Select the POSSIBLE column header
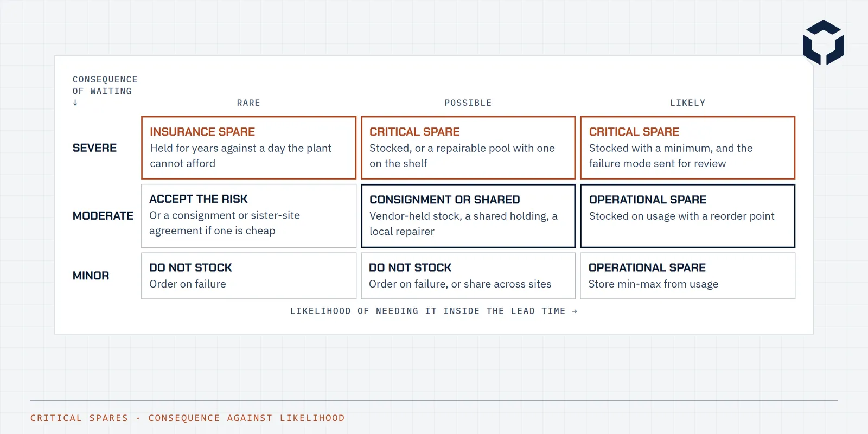Screen dimensions: 868x434 click(x=468, y=103)
